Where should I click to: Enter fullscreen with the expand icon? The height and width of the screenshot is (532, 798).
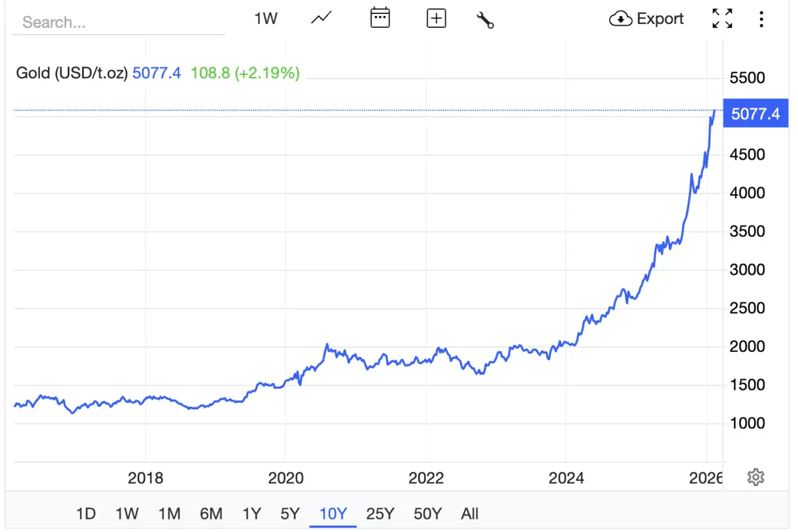pyautogui.click(x=722, y=19)
